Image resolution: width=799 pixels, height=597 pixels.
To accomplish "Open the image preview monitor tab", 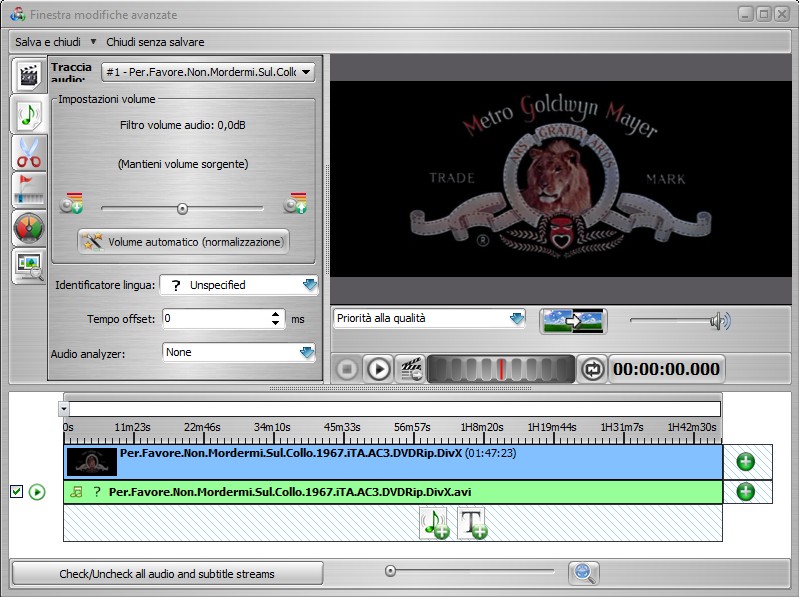I will tap(29, 266).
